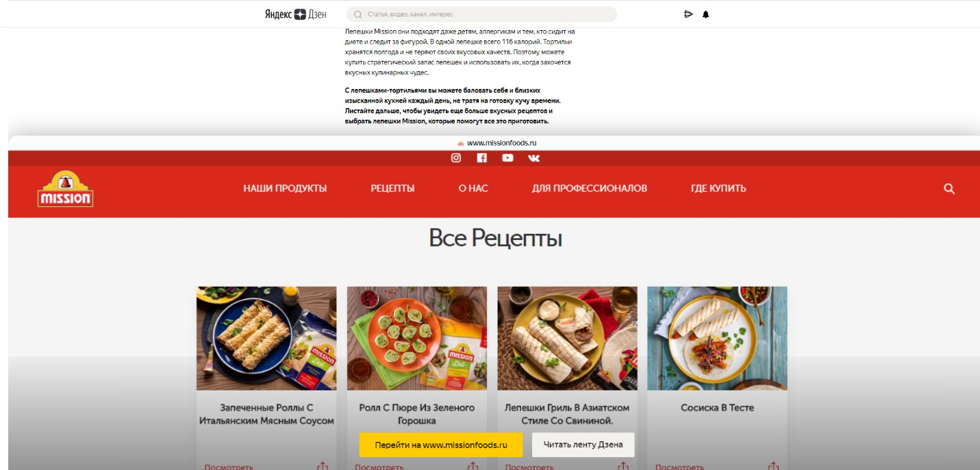Open Mission's Facebook page icon

coord(481,158)
